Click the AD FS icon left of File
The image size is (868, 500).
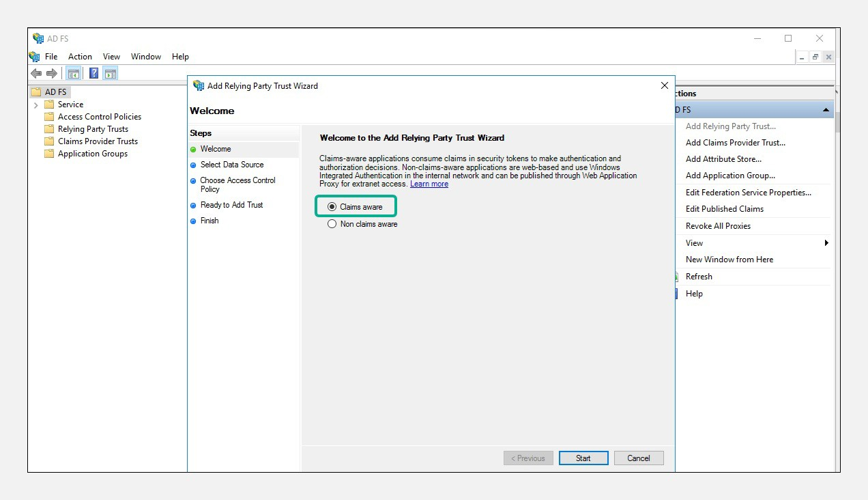(x=35, y=57)
